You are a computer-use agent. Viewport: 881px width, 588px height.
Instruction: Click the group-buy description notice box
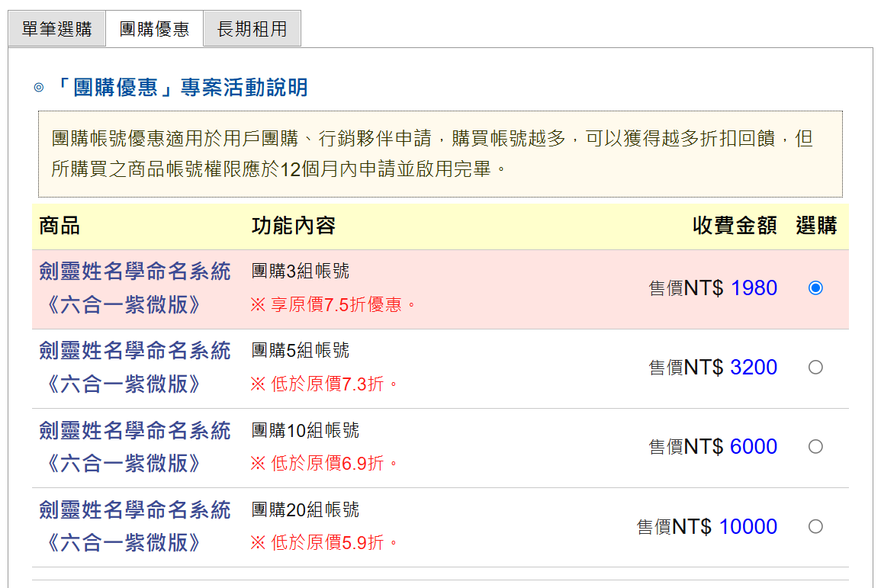coord(440,154)
